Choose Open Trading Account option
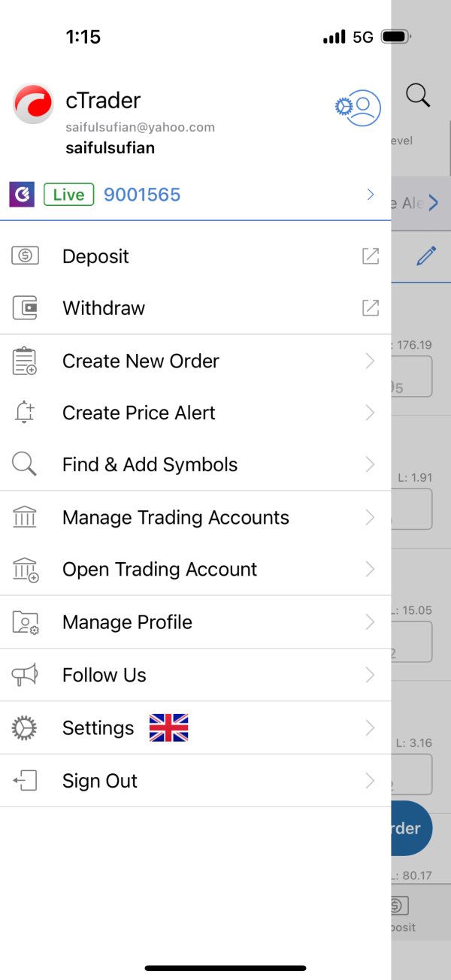The width and height of the screenshot is (451, 980). point(195,570)
